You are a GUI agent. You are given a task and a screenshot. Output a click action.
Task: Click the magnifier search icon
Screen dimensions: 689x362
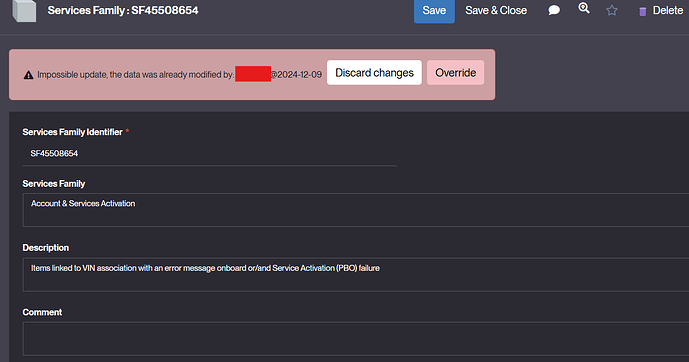[584, 8]
